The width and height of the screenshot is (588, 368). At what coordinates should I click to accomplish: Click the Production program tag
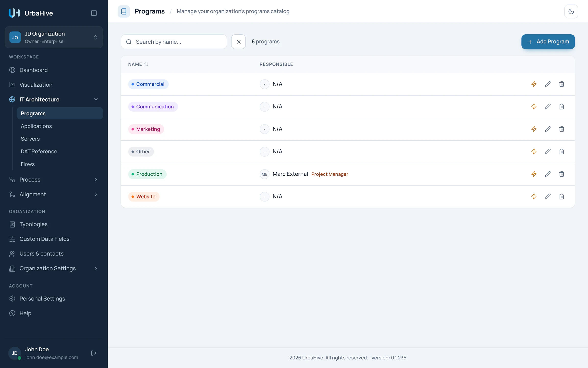tap(147, 174)
